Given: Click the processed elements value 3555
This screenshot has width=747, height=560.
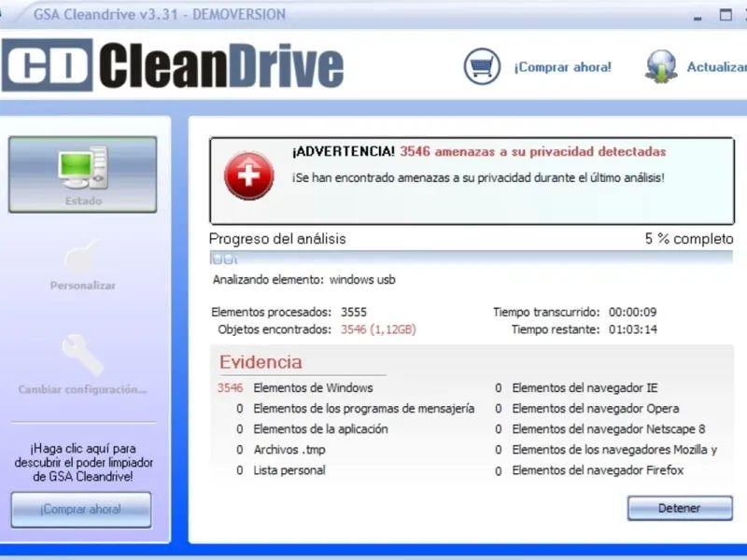Looking at the screenshot, I should [354, 313].
